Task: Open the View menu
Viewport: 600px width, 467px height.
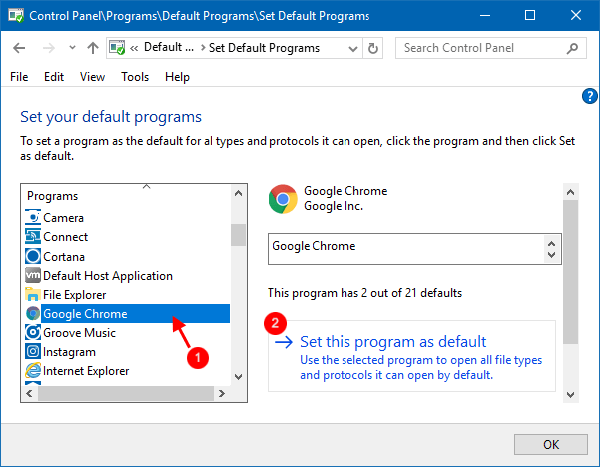Action: [x=92, y=77]
